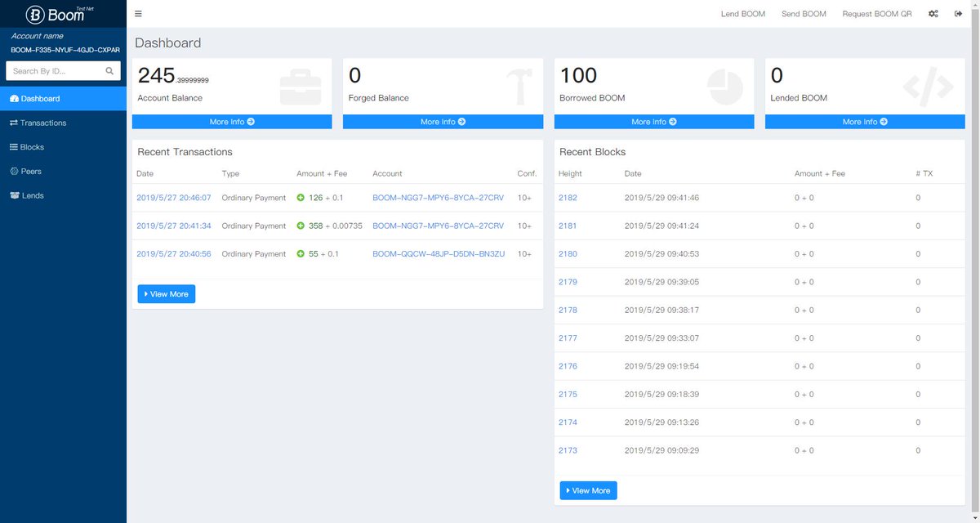
Task: Click the Borrowed BOOM value 100
Action: [x=578, y=75]
